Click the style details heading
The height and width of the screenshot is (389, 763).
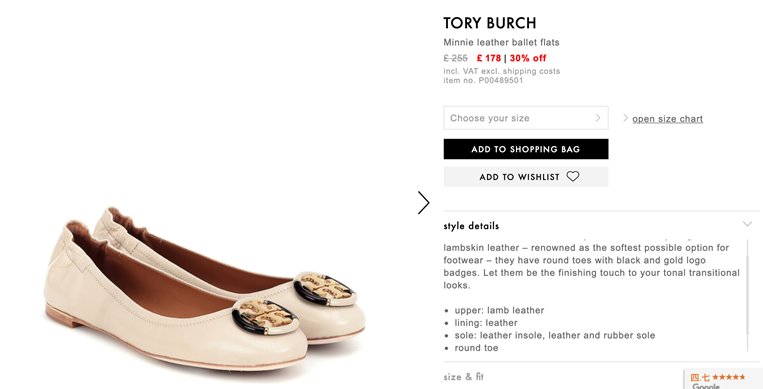(x=471, y=226)
